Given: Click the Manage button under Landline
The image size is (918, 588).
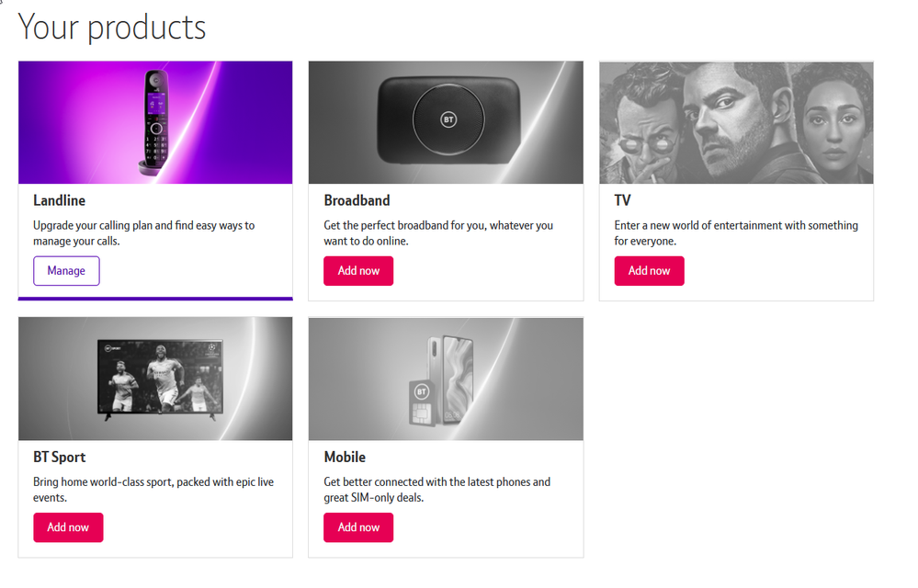Looking at the screenshot, I should click(x=66, y=271).
